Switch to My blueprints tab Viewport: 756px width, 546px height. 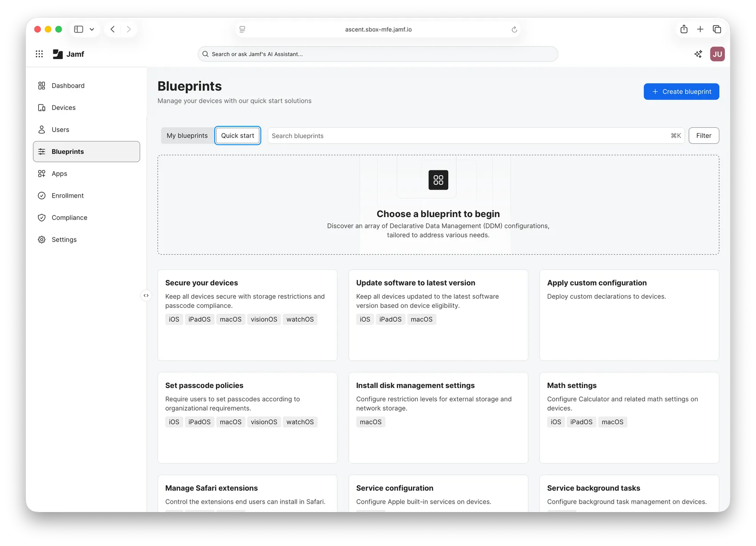[x=187, y=136]
